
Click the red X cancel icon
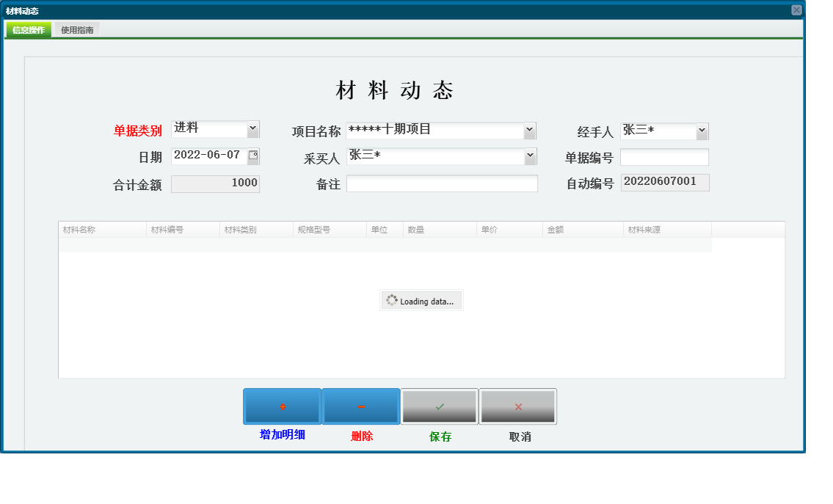[x=518, y=406]
